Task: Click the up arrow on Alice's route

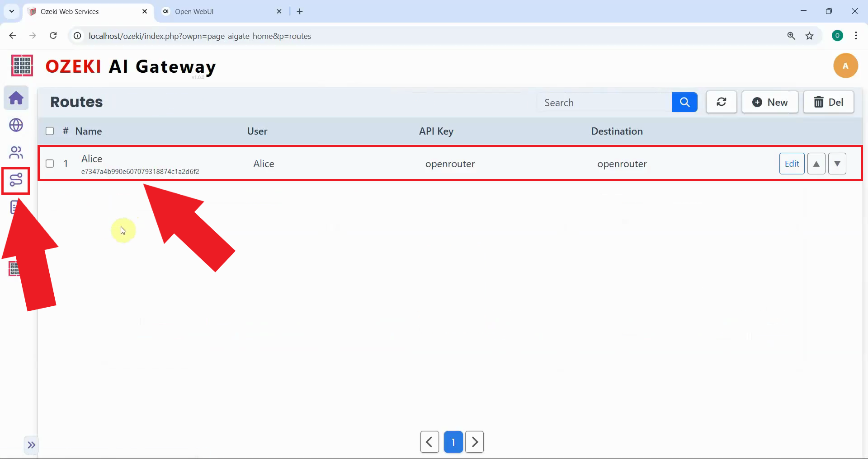Action: (x=816, y=163)
